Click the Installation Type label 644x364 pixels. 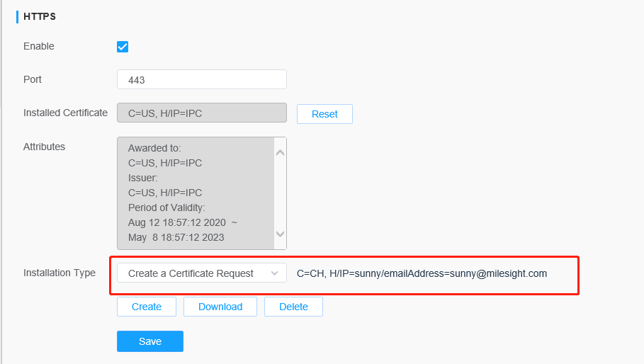[x=60, y=273]
